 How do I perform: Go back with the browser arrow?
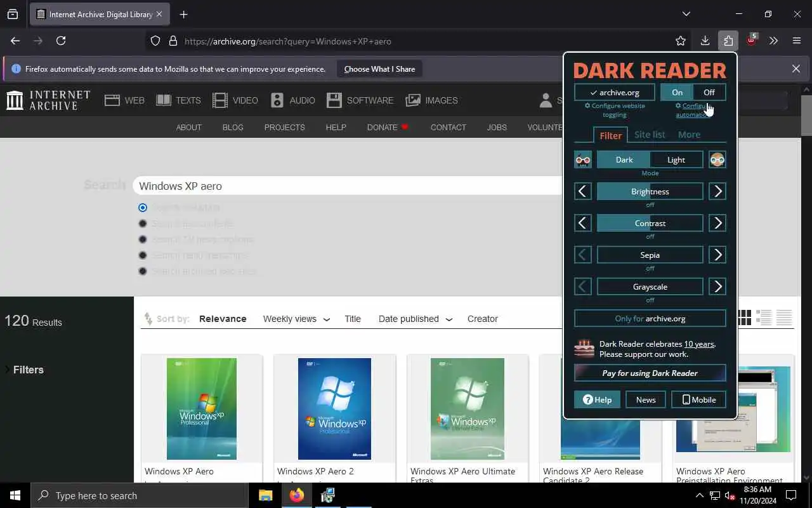tap(15, 41)
